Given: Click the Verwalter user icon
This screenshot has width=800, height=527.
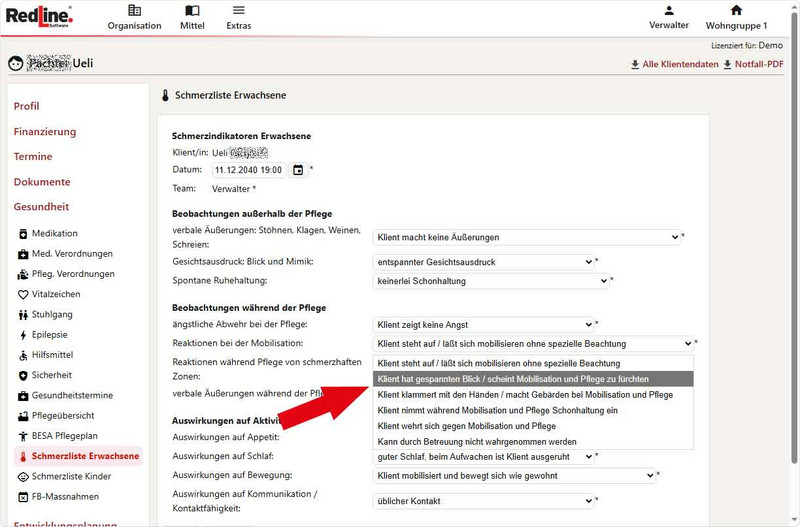Looking at the screenshot, I should click(668, 11).
